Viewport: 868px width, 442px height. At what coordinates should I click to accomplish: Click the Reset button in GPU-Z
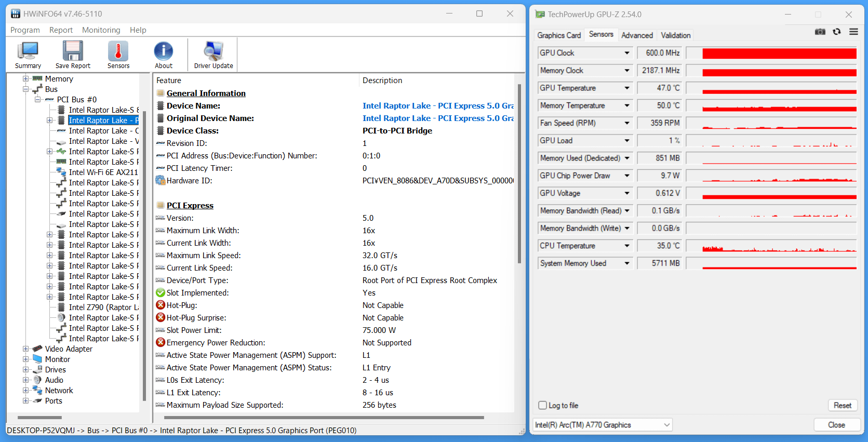point(842,405)
